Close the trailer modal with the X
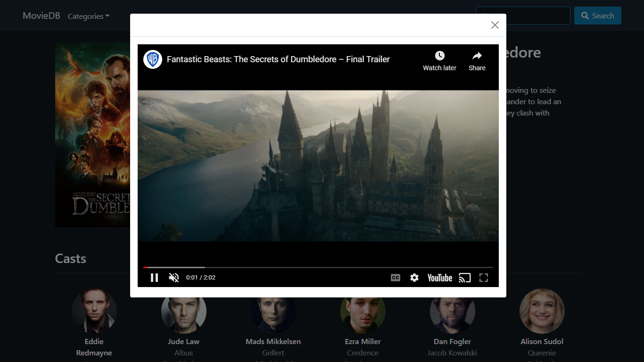Image resolution: width=644 pixels, height=362 pixels. (495, 25)
